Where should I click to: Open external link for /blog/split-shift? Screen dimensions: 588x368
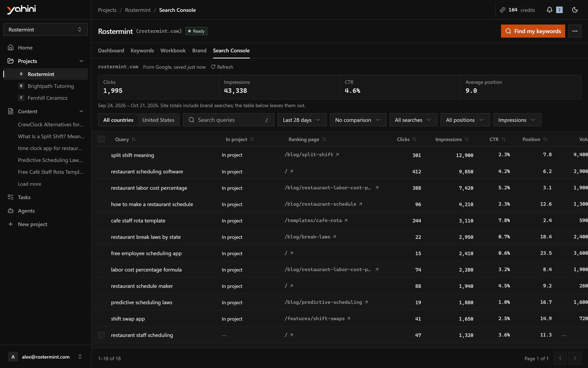(337, 155)
